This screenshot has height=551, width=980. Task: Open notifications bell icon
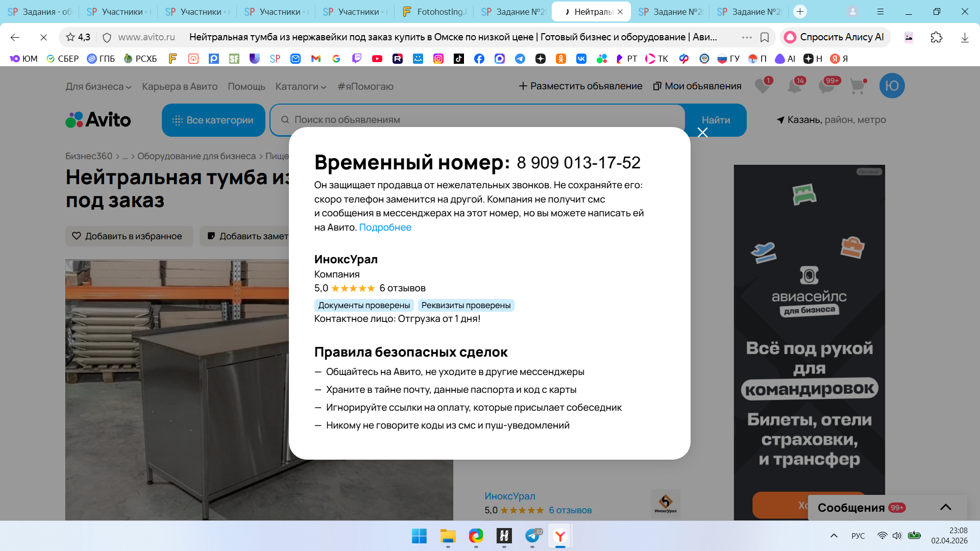[794, 86]
